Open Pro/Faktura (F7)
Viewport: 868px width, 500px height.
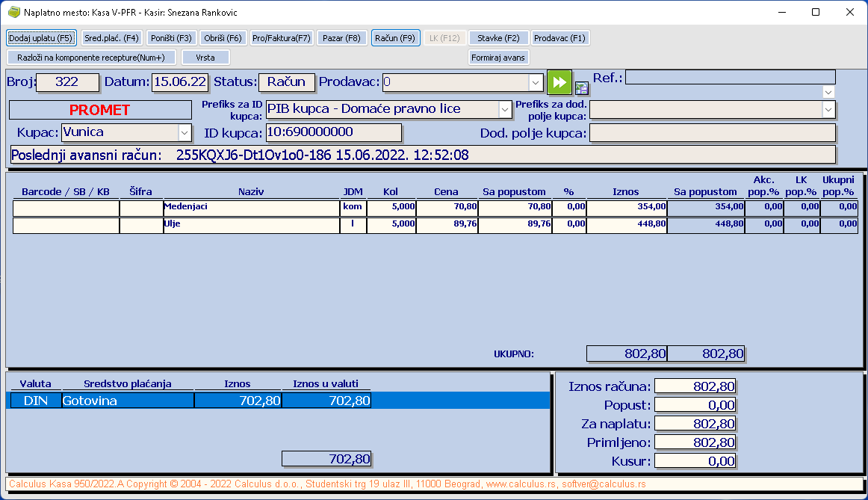pos(281,38)
